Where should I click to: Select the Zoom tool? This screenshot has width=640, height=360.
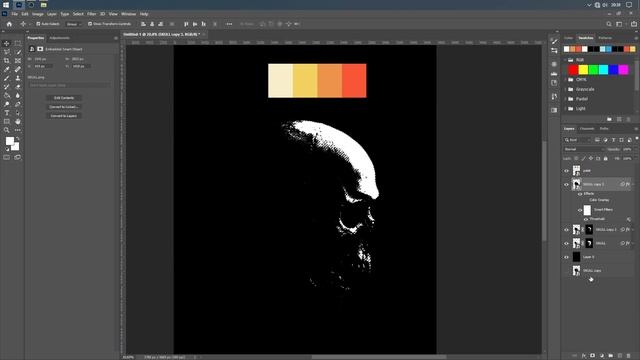tap(7, 130)
